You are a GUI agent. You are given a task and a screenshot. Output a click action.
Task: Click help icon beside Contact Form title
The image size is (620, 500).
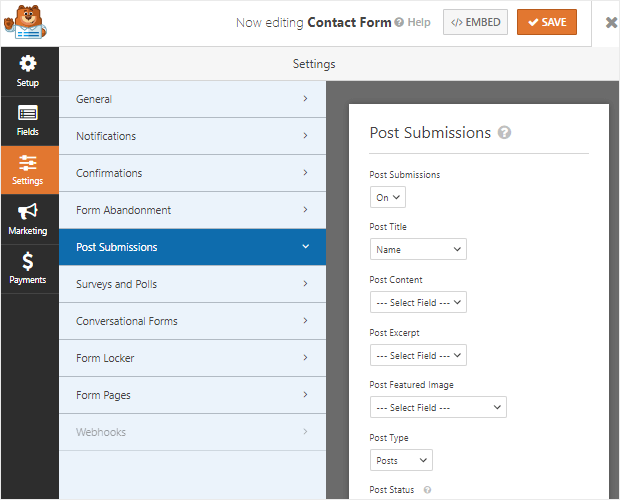pos(399,22)
